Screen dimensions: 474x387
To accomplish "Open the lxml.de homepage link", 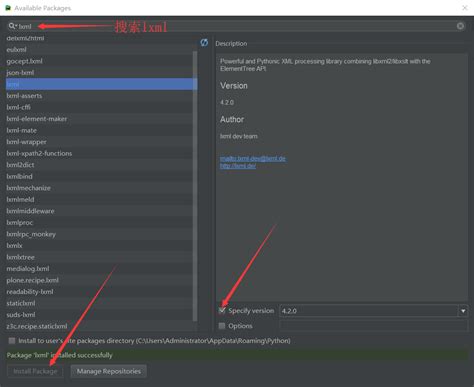I will 238,166.
